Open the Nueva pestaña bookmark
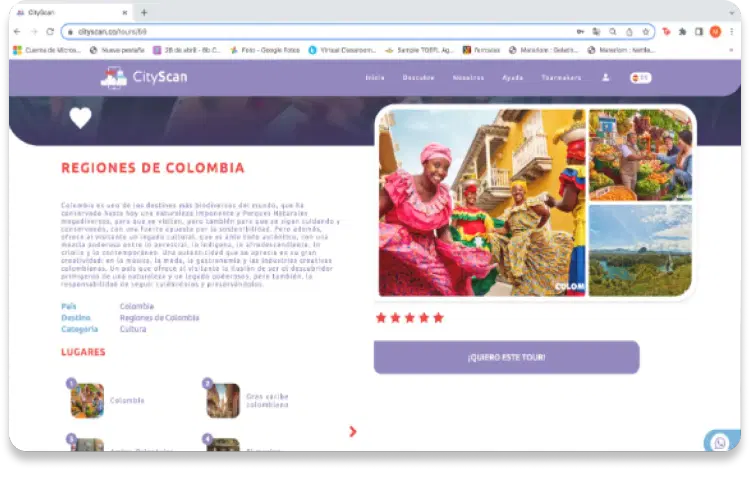This screenshot has width=750, height=485. 117,50
